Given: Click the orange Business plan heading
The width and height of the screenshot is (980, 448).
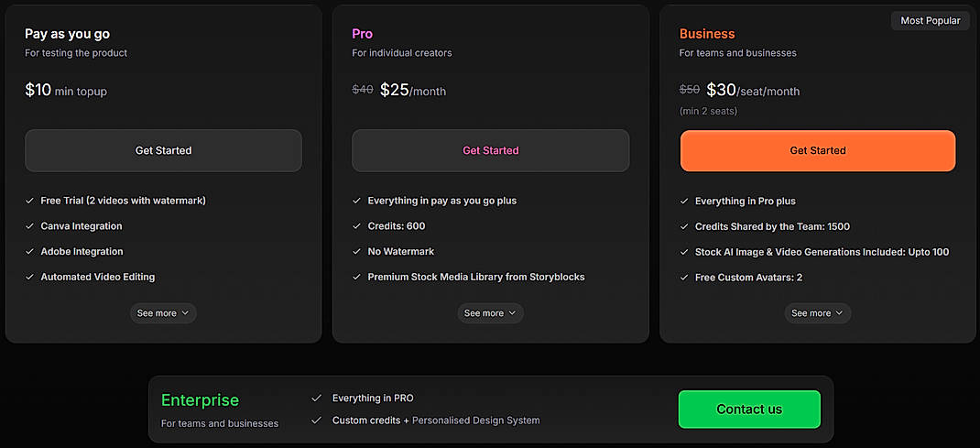Looking at the screenshot, I should tap(707, 34).
